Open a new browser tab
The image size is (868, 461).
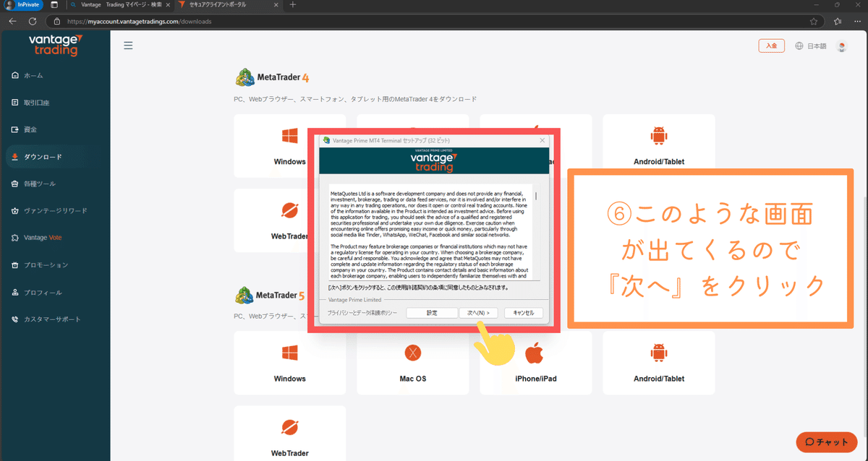pos(293,4)
